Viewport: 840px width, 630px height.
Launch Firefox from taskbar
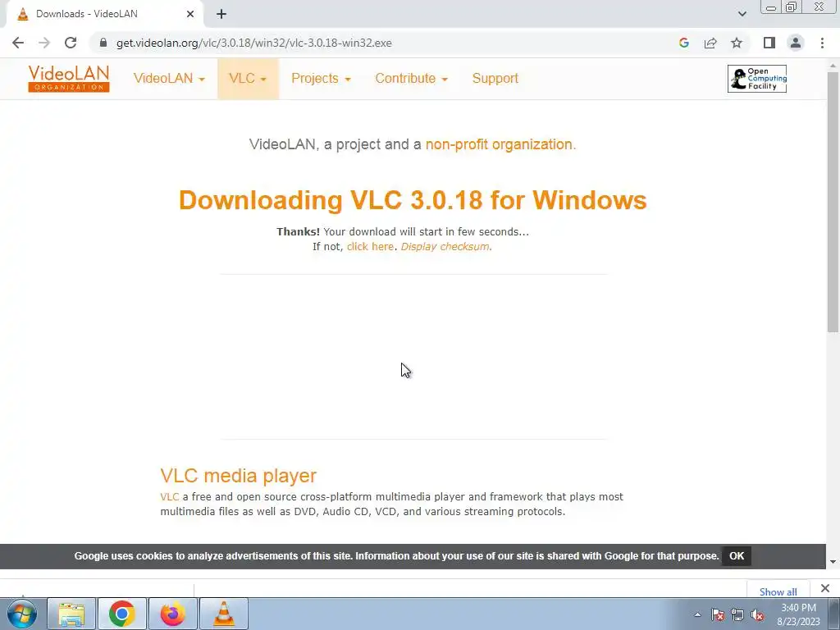pyautogui.click(x=172, y=614)
